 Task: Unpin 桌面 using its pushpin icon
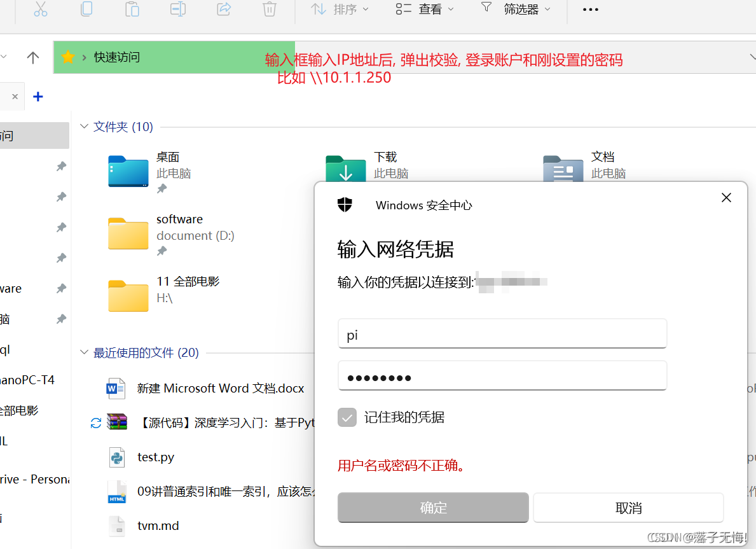162,189
